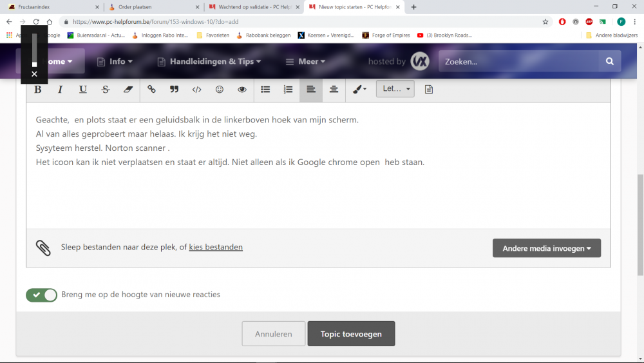
Task: Open the font size Let... dropdown
Action: click(x=395, y=89)
